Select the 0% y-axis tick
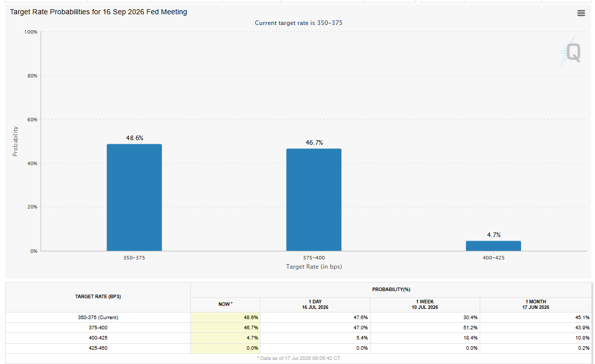 (34, 251)
